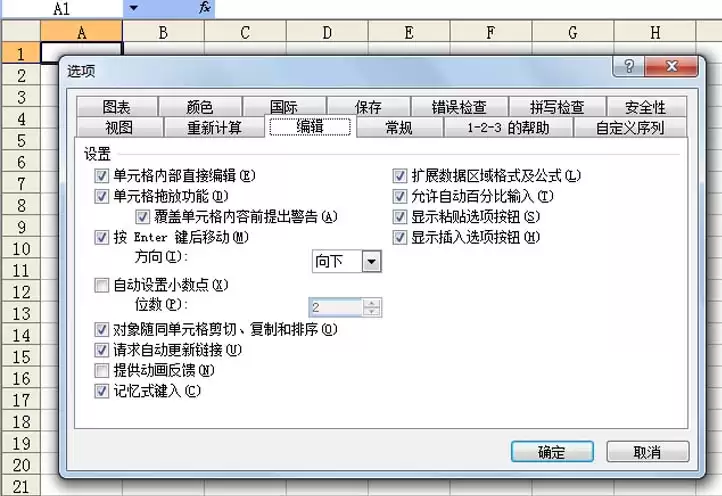The height and width of the screenshot is (496, 722).
Task: Click the fx insert function icon
Action: click(x=205, y=8)
